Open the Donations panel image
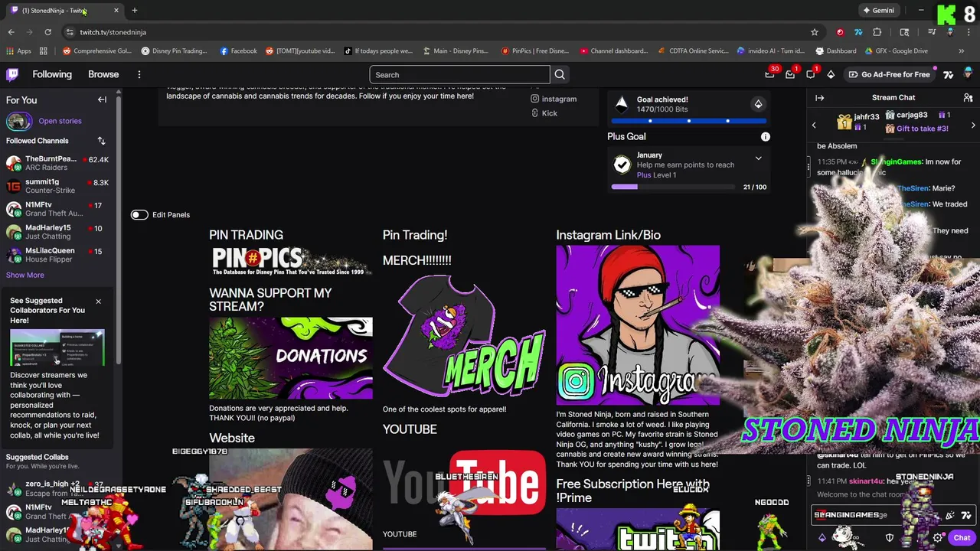The height and width of the screenshot is (551, 980). click(291, 358)
